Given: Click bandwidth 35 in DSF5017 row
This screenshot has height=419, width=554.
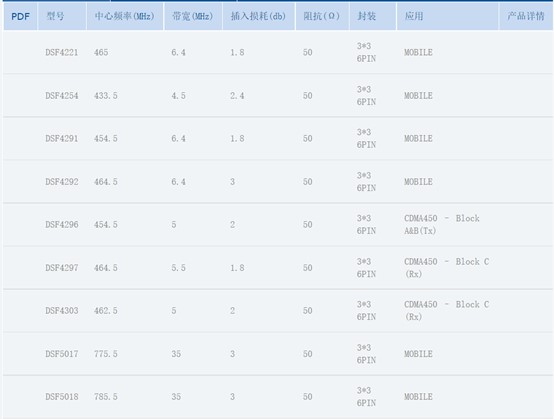Looking at the screenshot, I should pyautogui.click(x=176, y=354).
